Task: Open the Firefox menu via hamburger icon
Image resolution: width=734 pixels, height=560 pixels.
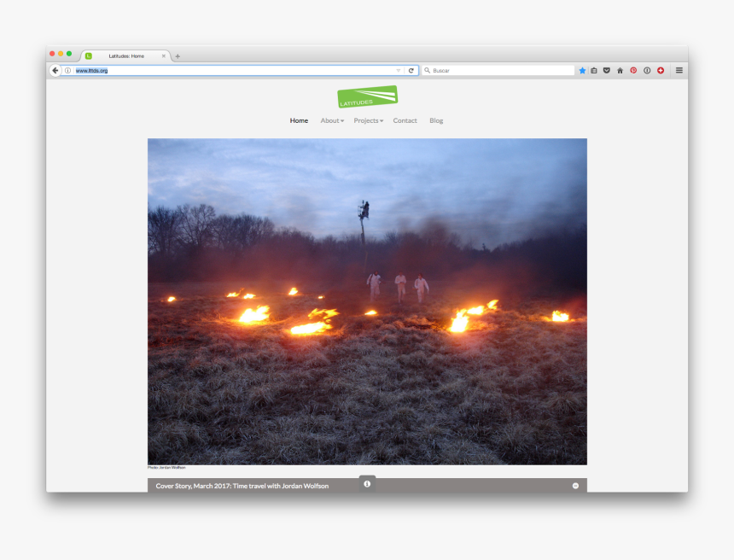Action: (679, 70)
